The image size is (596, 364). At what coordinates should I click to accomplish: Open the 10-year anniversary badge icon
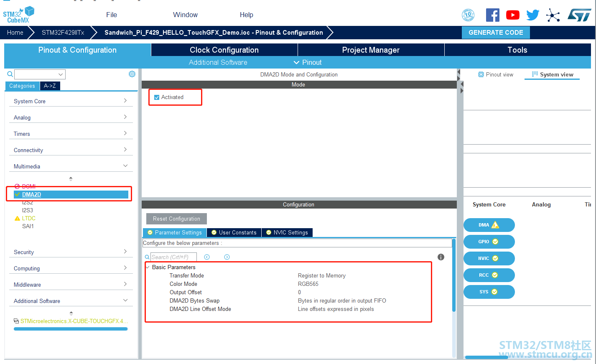point(468,15)
